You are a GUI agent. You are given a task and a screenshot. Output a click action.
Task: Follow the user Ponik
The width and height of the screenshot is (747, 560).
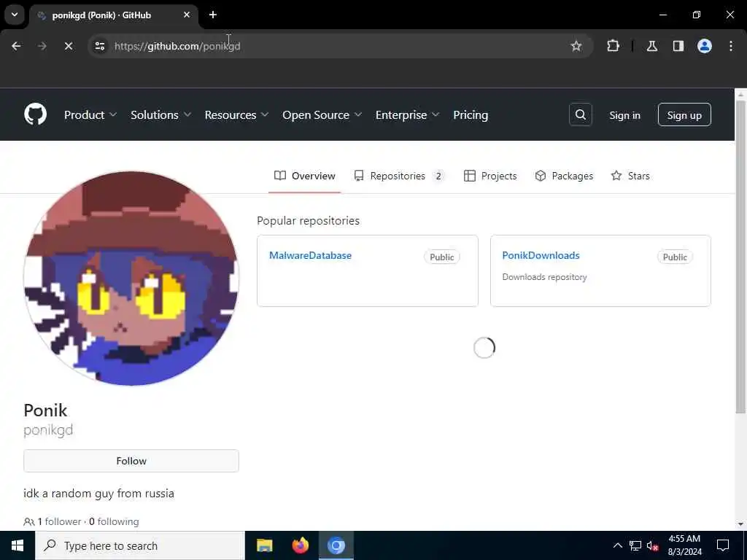pyautogui.click(x=131, y=461)
